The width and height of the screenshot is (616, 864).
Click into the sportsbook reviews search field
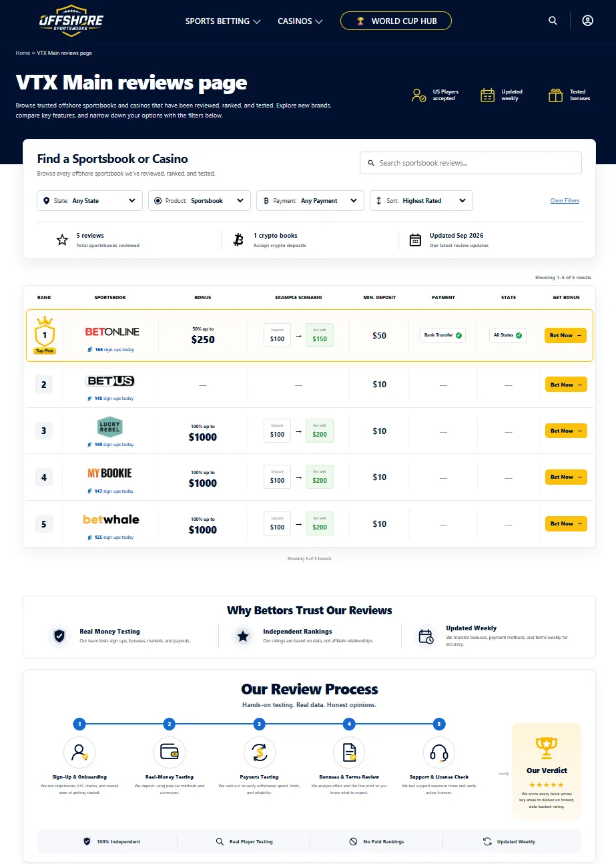[471, 163]
